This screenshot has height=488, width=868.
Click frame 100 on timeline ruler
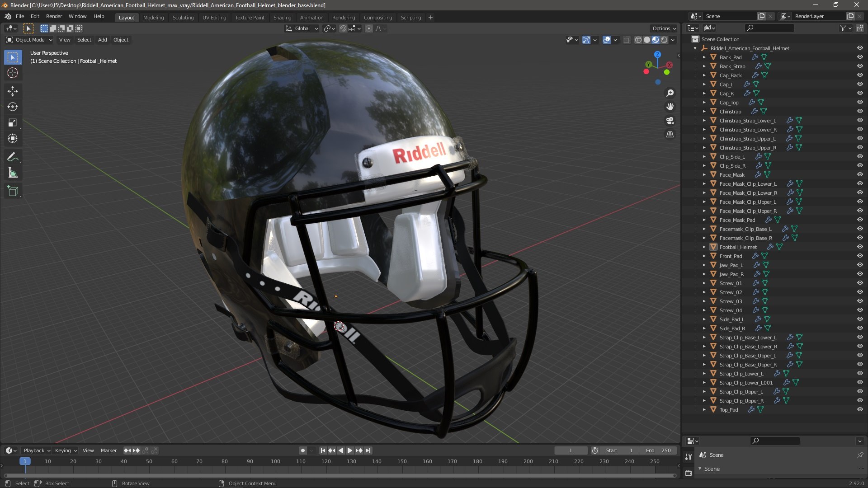(x=275, y=461)
